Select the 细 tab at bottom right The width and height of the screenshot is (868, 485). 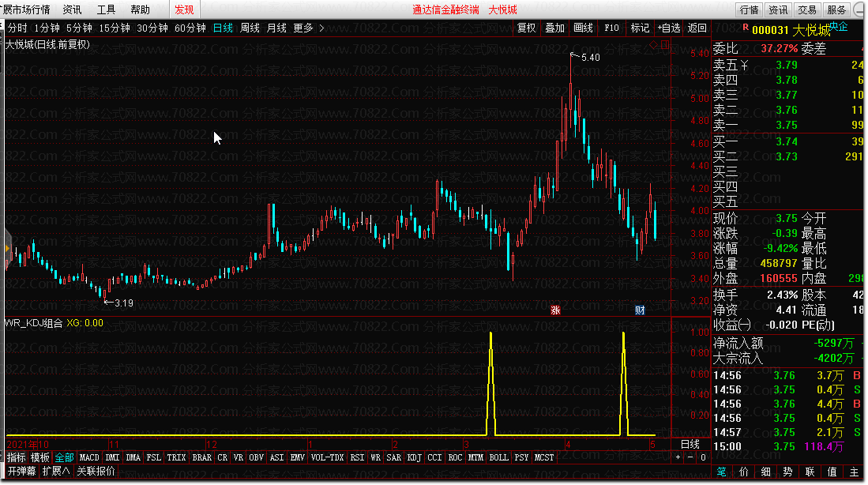coord(765,472)
